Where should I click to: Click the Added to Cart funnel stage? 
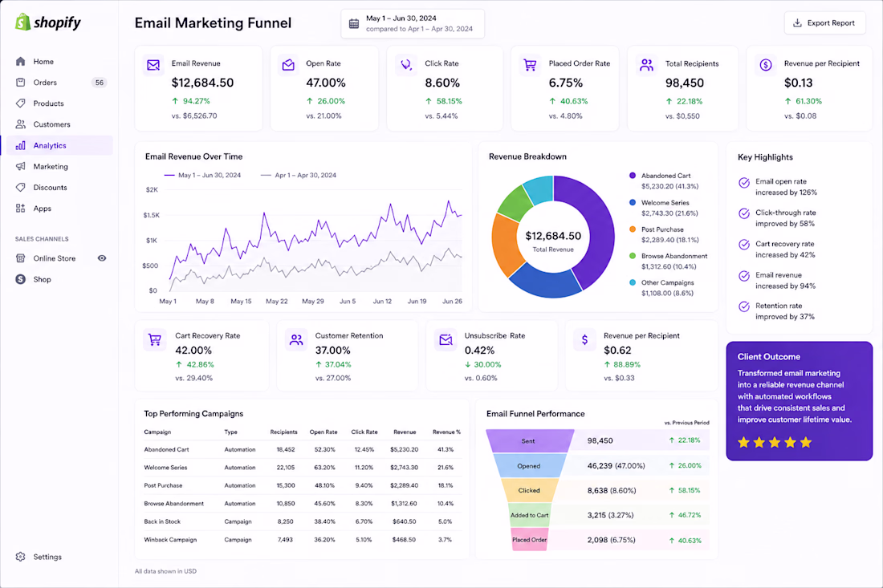click(529, 516)
